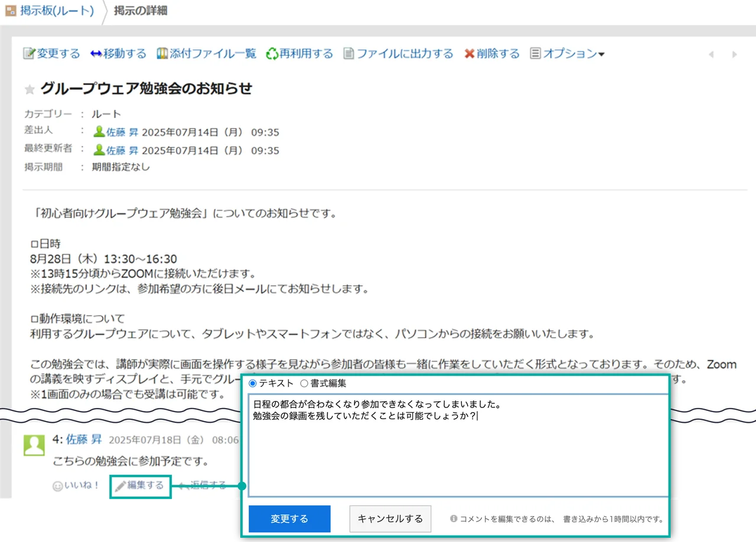Click いいね！ on comment 4
The height and width of the screenshot is (542, 756).
tap(82, 487)
